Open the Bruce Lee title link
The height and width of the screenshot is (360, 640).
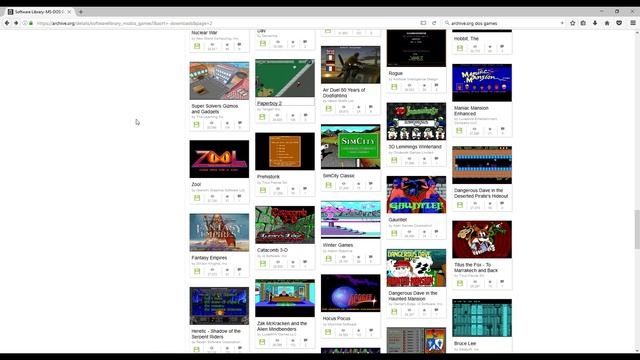tap(465, 344)
